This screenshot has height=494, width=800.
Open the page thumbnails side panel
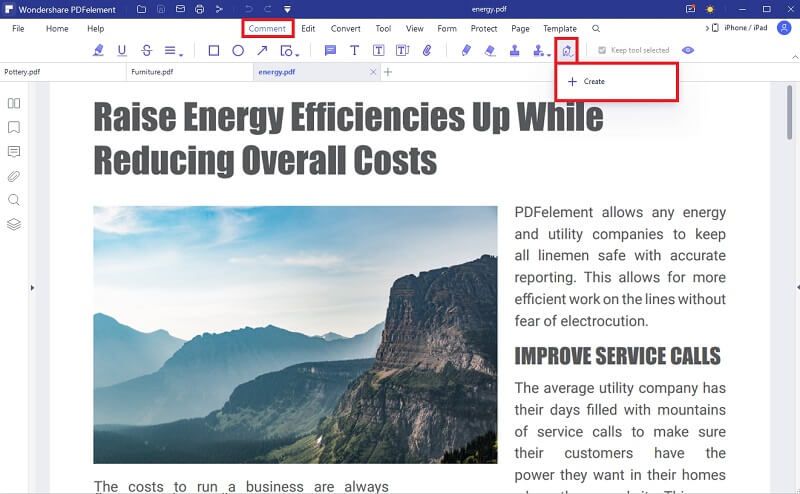pos(14,103)
